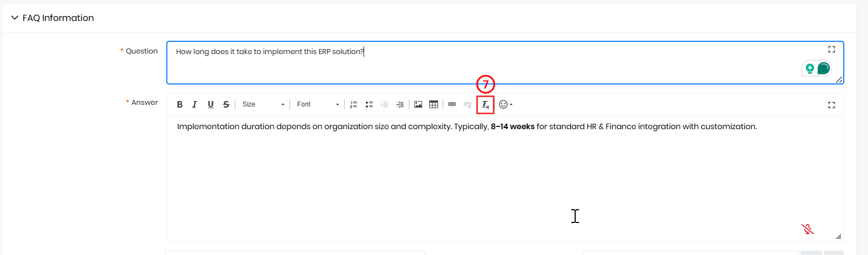
Task: Increase indent of the paragraph
Action: click(x=400, y=104)
